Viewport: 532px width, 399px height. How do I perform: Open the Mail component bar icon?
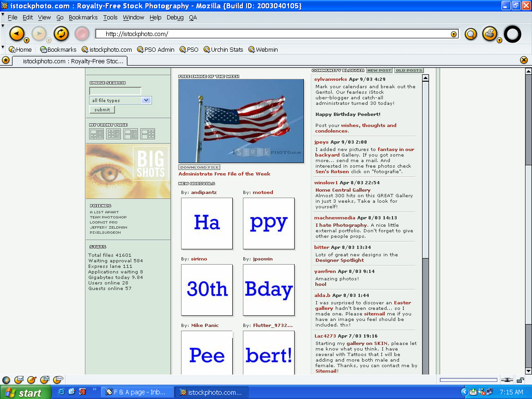coord(19,380)
